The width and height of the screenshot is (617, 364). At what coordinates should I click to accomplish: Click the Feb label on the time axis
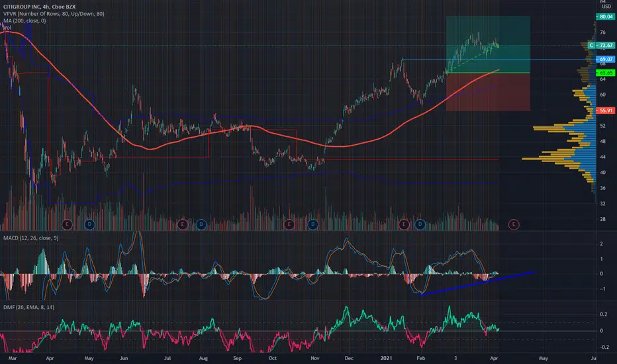click(x=420, y=358)
